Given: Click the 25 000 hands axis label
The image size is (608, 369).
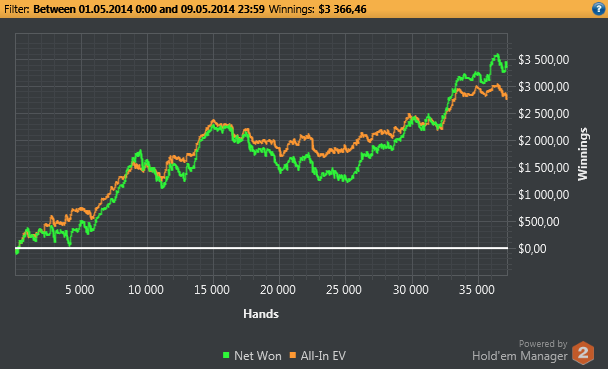Looking at the screenshot, I should click(x=344, y=290).
